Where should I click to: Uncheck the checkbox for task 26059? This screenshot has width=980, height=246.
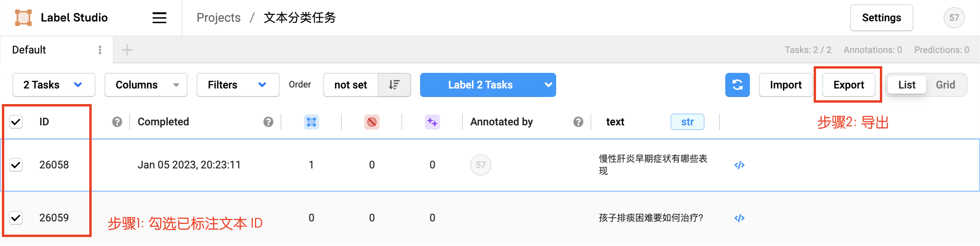click(x=16, y=218)
